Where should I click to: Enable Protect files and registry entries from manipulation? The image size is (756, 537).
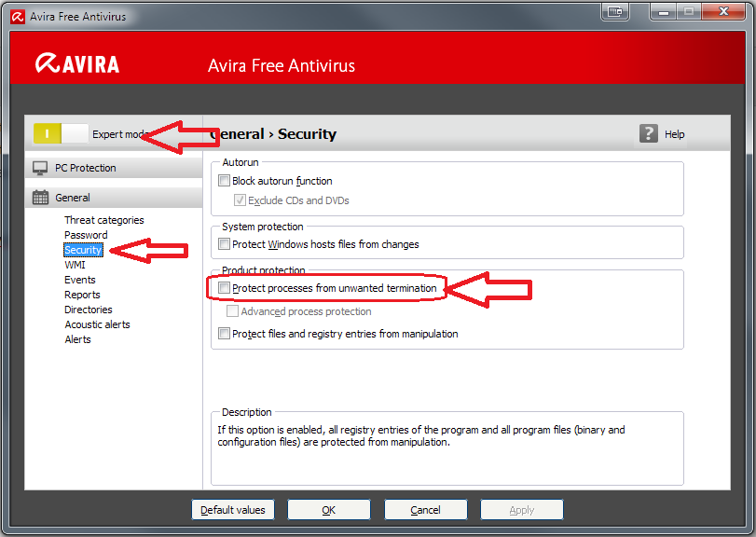pos(225,334)
